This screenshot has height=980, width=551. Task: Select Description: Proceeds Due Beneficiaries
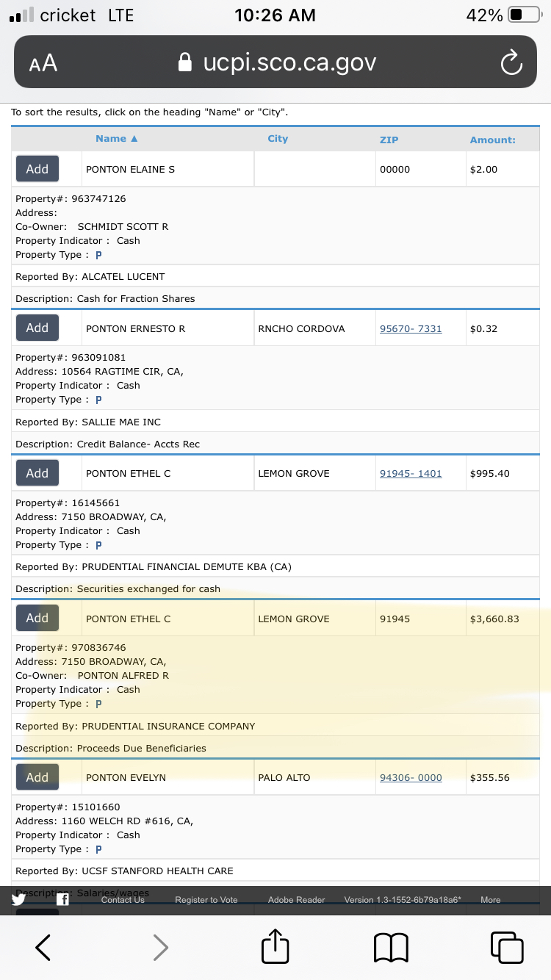tap(111, 749)
